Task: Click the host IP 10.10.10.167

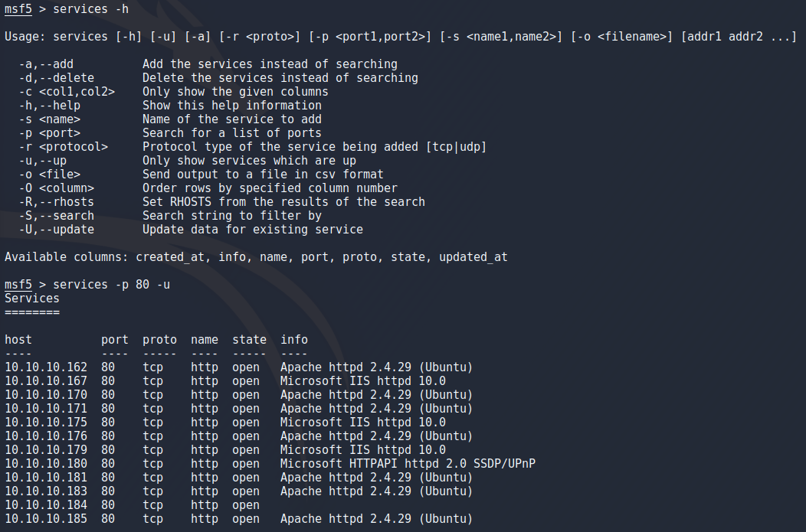Action: pos(46,381)
